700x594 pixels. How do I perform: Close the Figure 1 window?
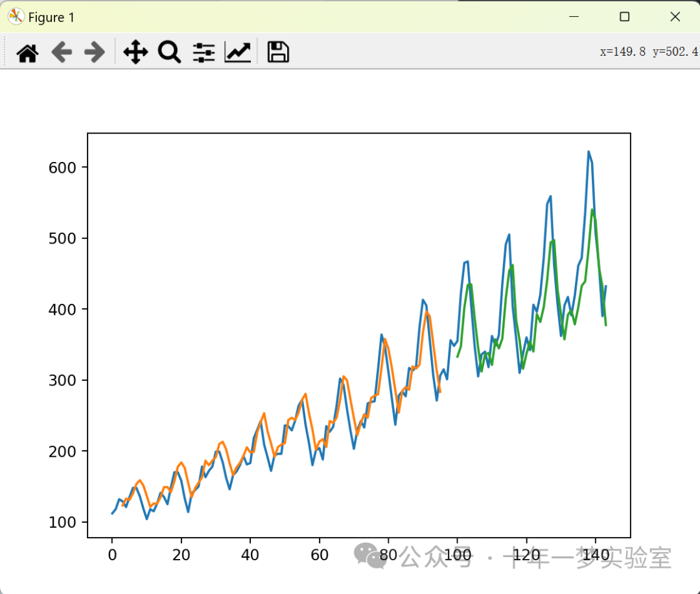[x=675, y=17]
